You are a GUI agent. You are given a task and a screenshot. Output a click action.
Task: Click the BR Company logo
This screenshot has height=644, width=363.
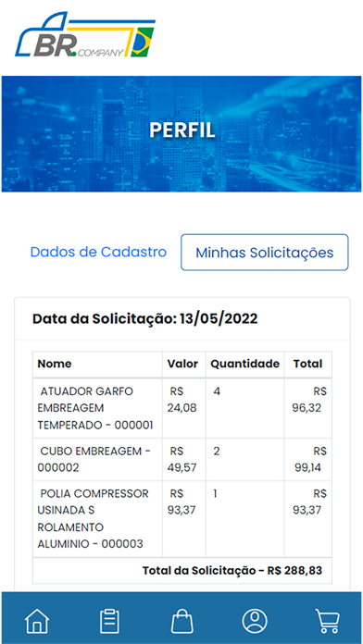pos(85,35)
